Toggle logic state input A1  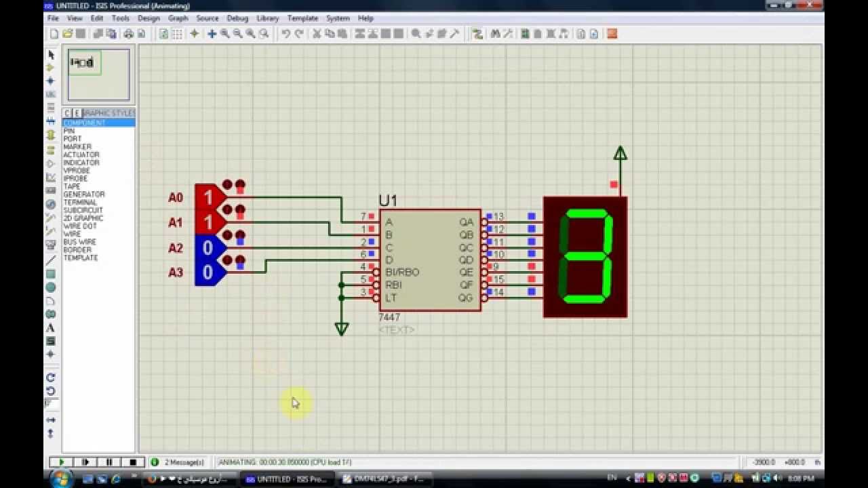pos(209,222)
